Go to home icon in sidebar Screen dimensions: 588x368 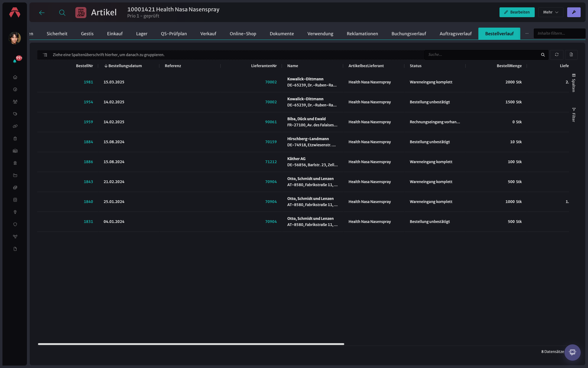15,77
